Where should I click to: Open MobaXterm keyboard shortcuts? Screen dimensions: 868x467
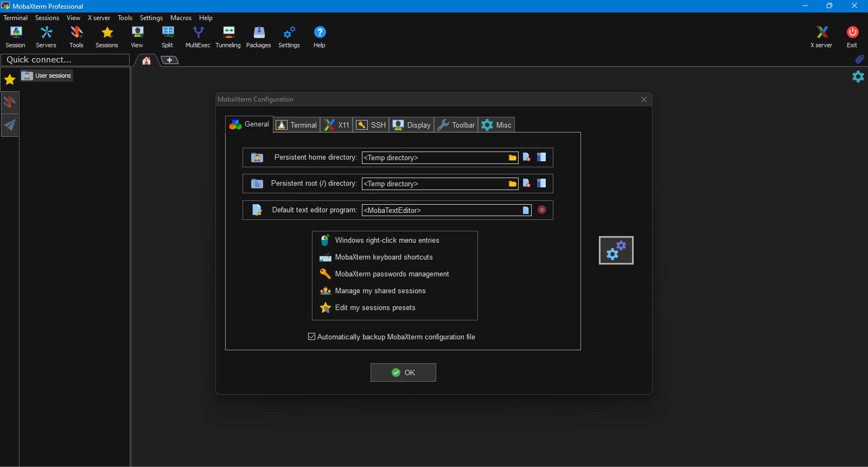pos(384,257)
